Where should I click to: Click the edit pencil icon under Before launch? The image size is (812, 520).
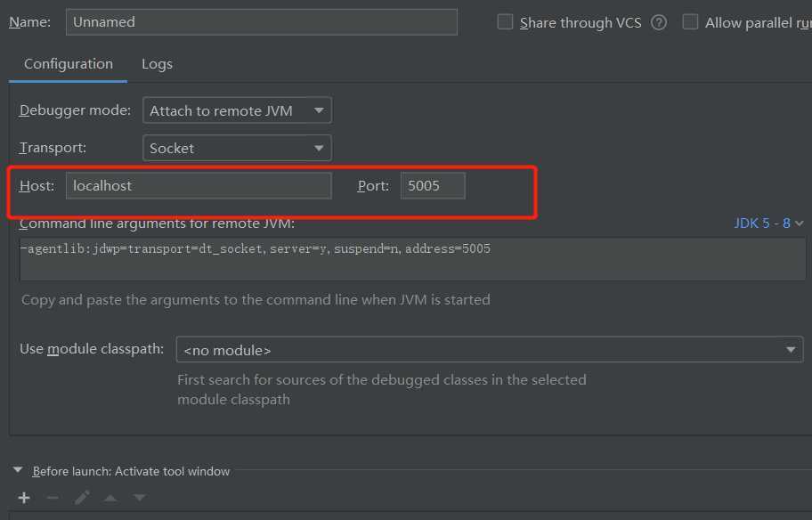(x=82, y=498)
